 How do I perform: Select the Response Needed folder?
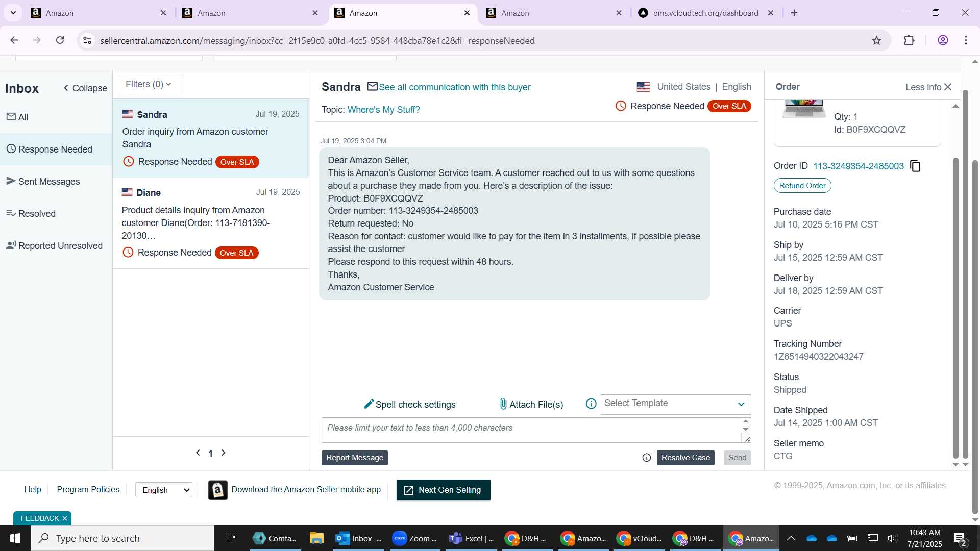pos(56,149)
